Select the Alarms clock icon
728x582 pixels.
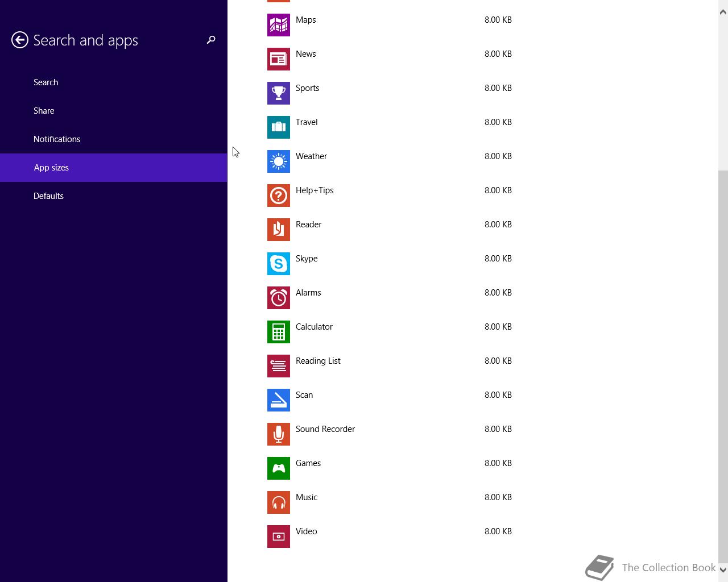point(279,298)
